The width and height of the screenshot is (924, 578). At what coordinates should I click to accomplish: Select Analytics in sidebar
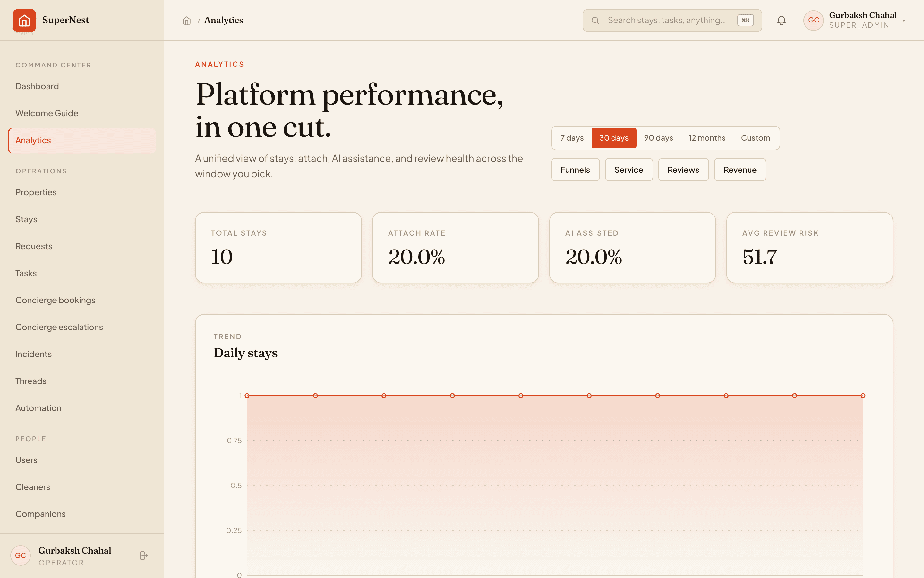click(82, 141)
